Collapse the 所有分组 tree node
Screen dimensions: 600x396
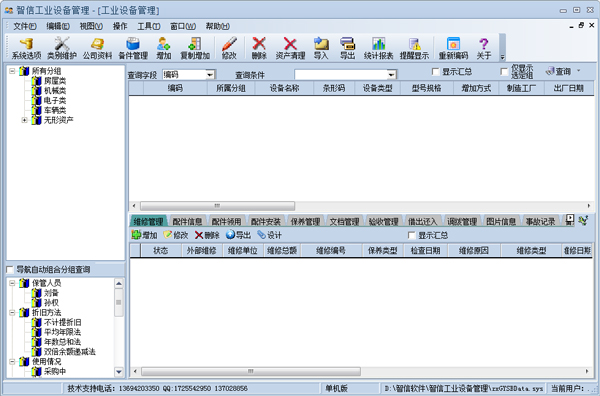[x=12, y=71]
